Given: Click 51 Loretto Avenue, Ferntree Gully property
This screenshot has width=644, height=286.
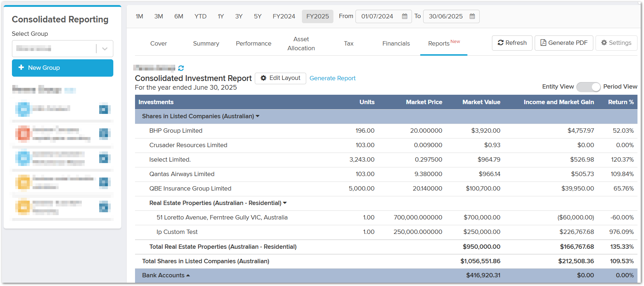Looking at the screenshot, I should pos(222,218).
